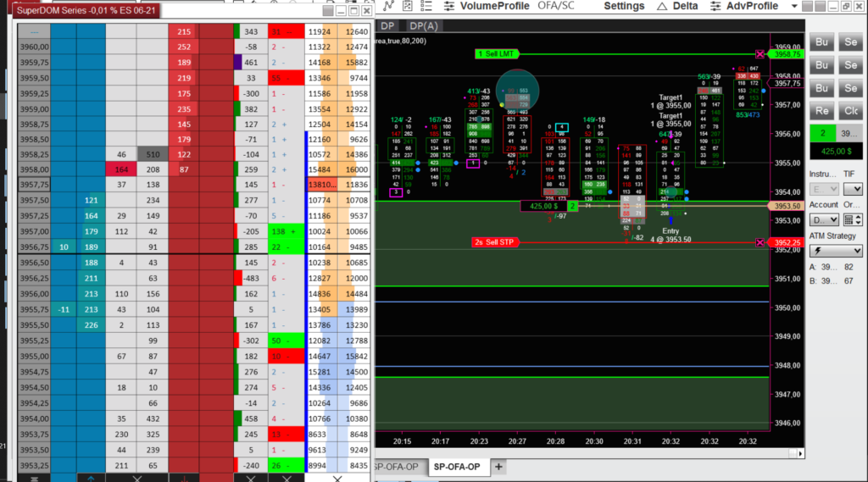The width and height of the screenshot is (868, 482).
Task: Cancel the Sell LMT order via its X
Action: pos(760,53)
